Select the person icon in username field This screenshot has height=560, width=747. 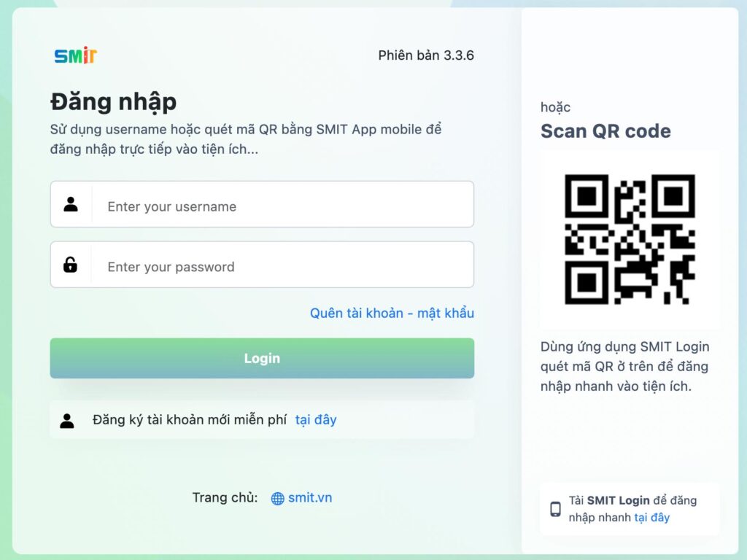tap(71, 204)
